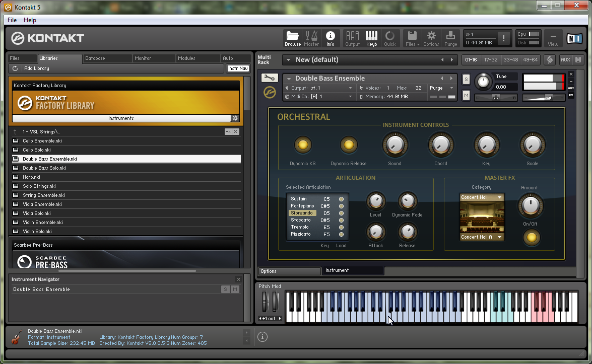Select Cello Ensemble.nki in library list
The height and width of the screenshot is (364, 592).
pos(42,141)
